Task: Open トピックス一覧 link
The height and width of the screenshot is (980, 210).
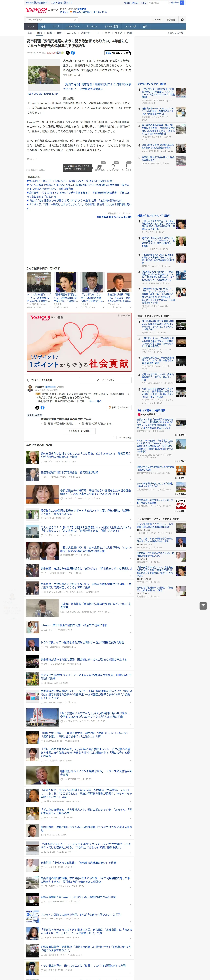Action: 175,33
